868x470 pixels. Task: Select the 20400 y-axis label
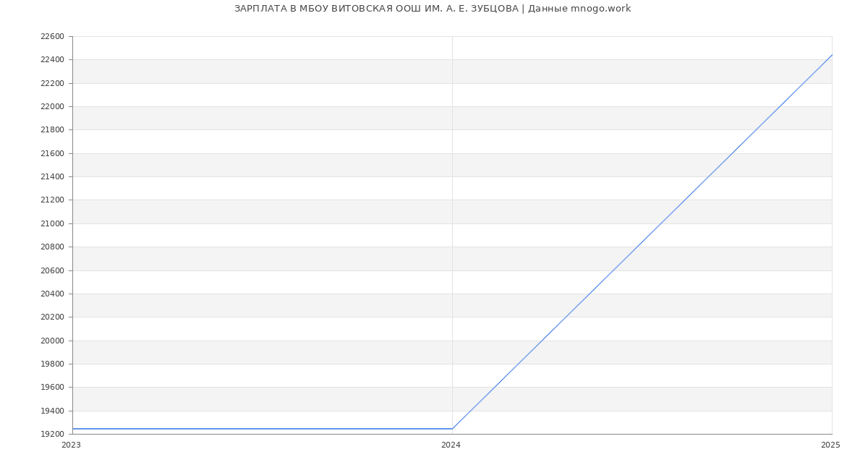coord(52,294)
